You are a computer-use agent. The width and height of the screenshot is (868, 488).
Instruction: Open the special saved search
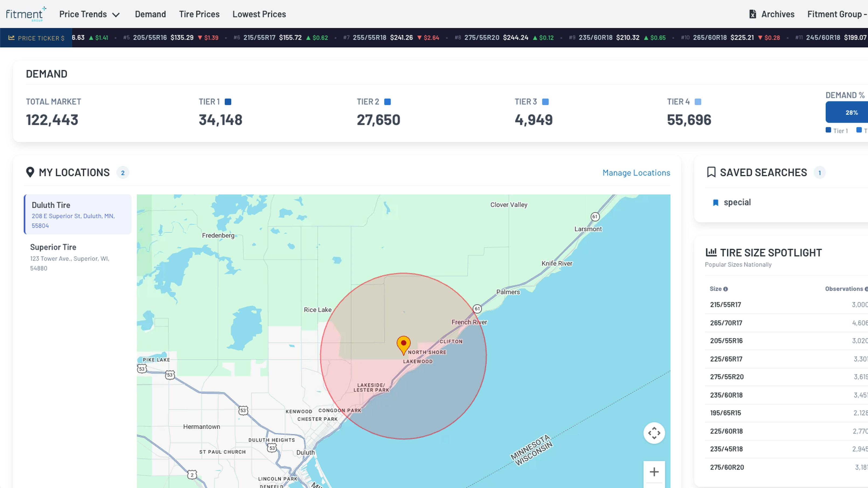tap(737, 202)
